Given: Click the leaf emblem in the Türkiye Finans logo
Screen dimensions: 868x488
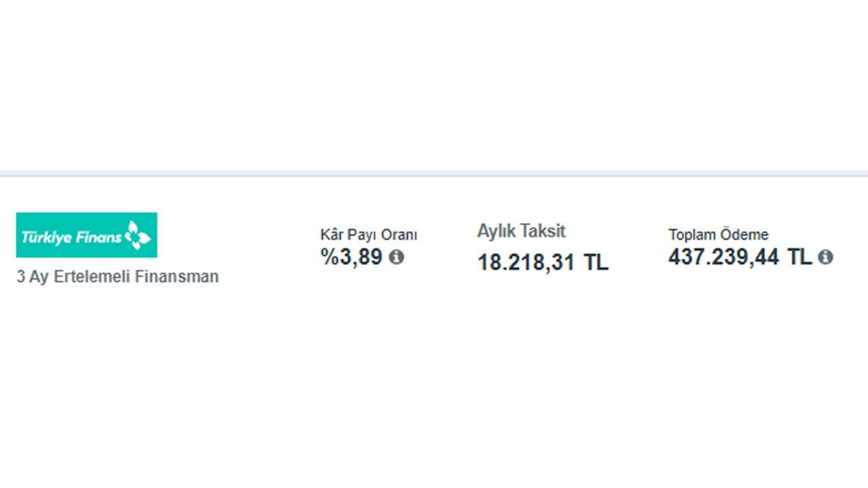Looking at the screenshot, I should tap(138, 235).
